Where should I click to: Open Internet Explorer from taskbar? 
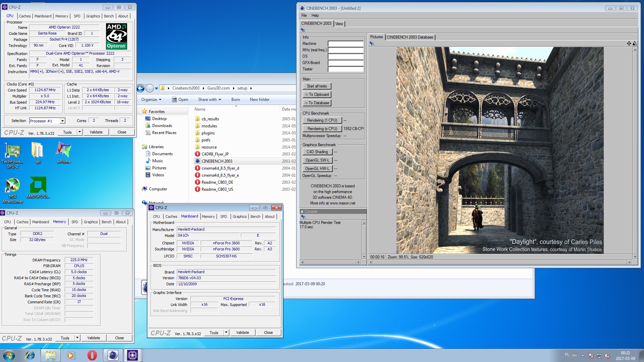click(30, 355)
